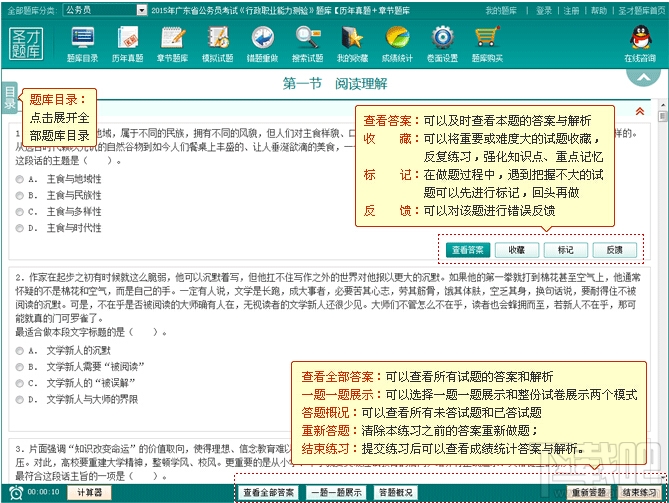Open the 计算器 button
The image size is (669, 503).
[x=89, y=492]
